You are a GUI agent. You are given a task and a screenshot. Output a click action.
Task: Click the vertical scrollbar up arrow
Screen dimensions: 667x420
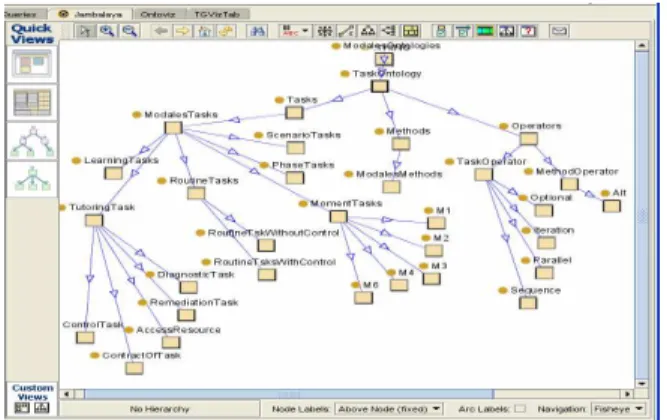point(642,45)
